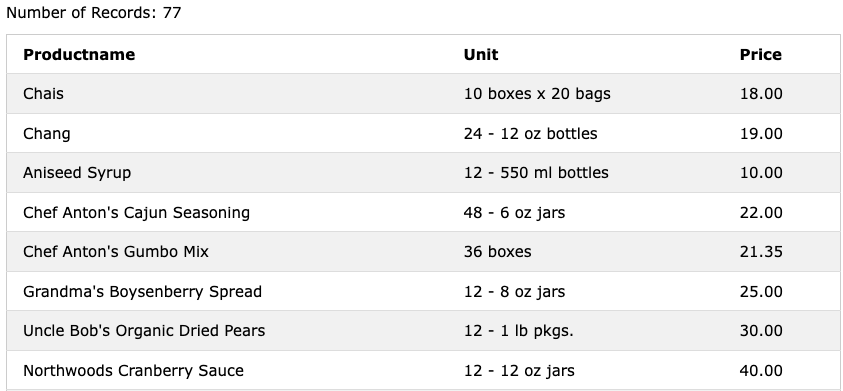The image size is (843, 391).
Task: Click the 12 - 550 ml bottles unit
Action: 536,173
